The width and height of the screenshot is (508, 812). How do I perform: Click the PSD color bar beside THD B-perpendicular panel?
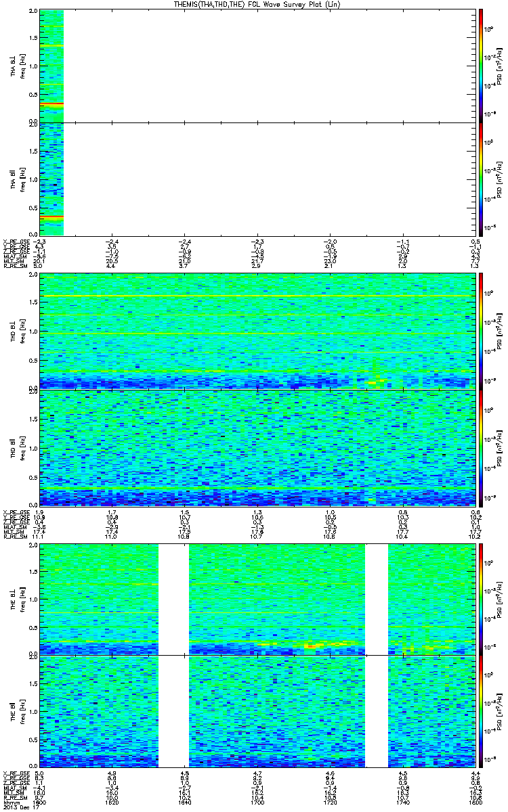point(481,331)
